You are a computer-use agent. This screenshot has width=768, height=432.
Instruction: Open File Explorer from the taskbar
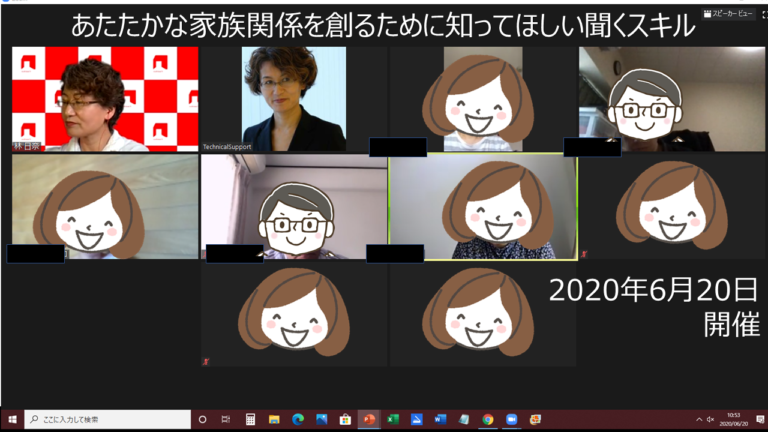[x=274, y=419]
